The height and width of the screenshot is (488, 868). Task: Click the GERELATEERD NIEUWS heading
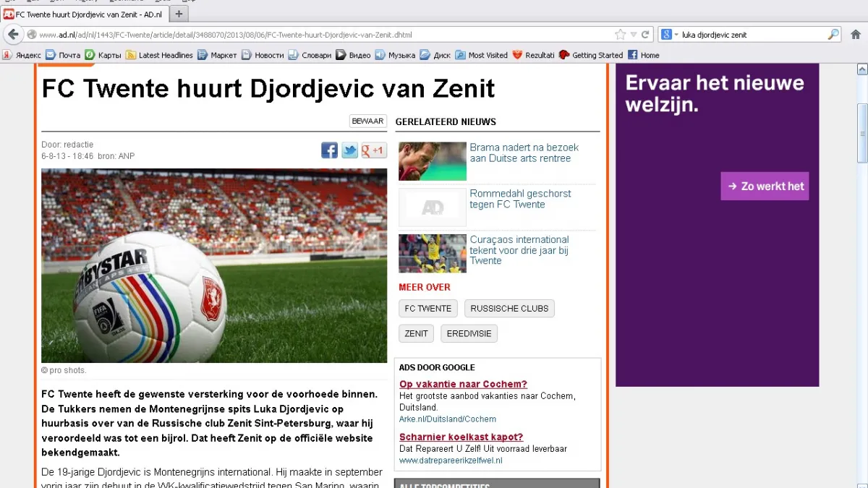click(446, 122)
